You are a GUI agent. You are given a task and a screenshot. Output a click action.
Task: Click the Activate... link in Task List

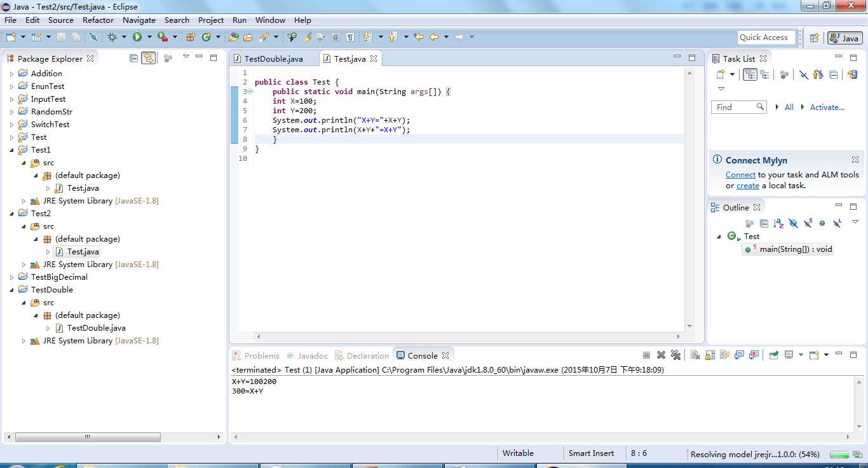coord(827,107)
